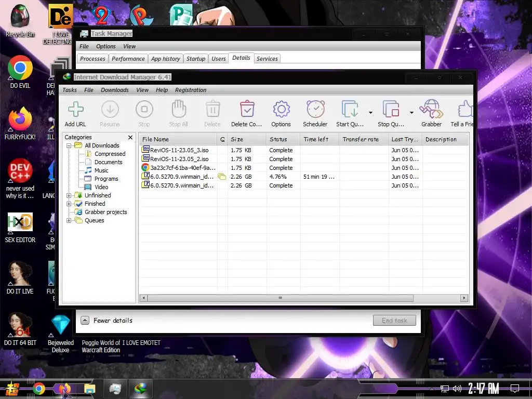Open the IDM File menu

pyautogui.click(x=89, y=90)
